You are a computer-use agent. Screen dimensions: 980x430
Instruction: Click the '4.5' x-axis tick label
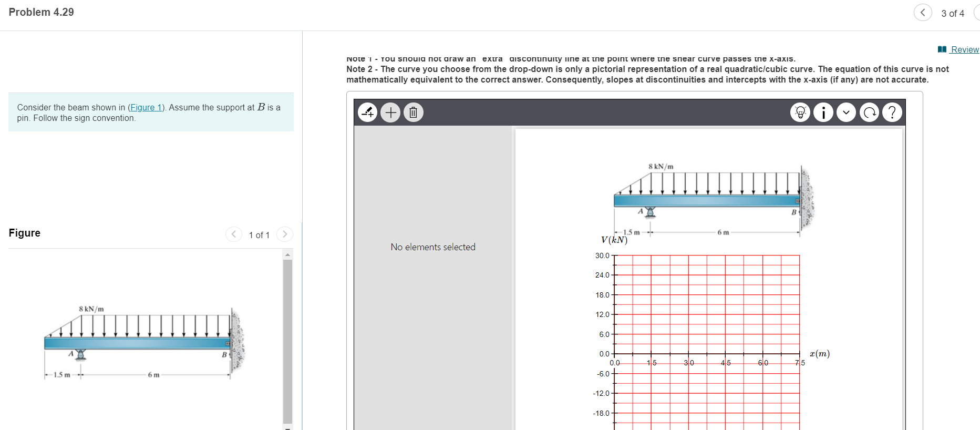726,363
